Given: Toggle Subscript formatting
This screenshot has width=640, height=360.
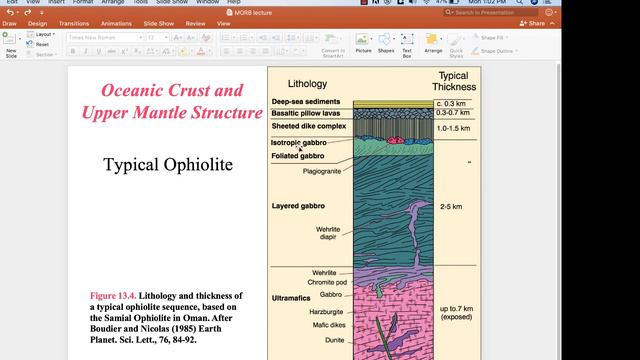Looking at the screenshot, I should pos(138,51).
